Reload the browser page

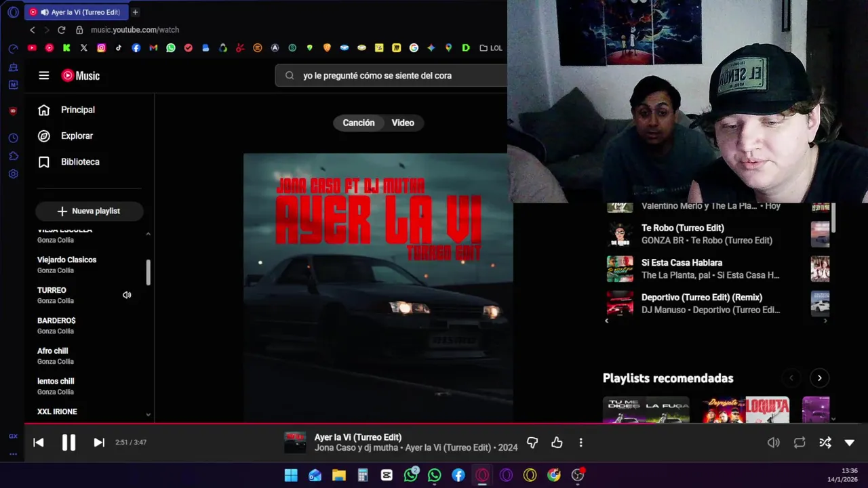[x=61, y=30]
